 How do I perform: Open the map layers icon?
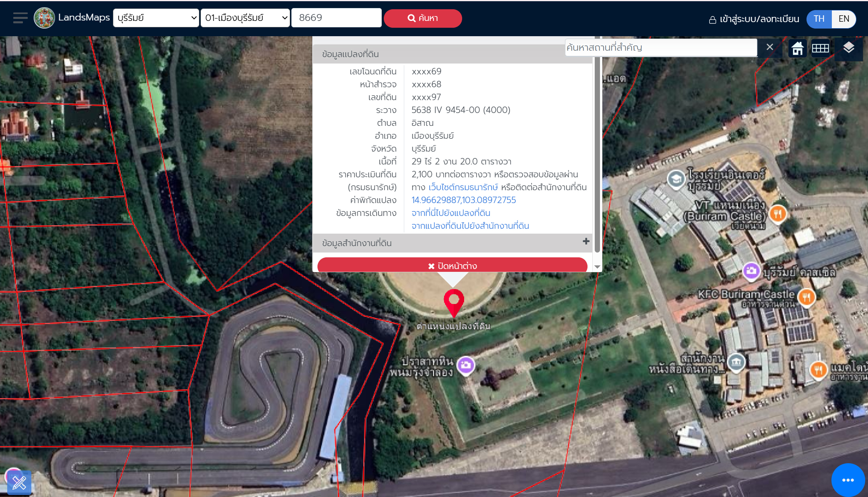pos(848,48)
